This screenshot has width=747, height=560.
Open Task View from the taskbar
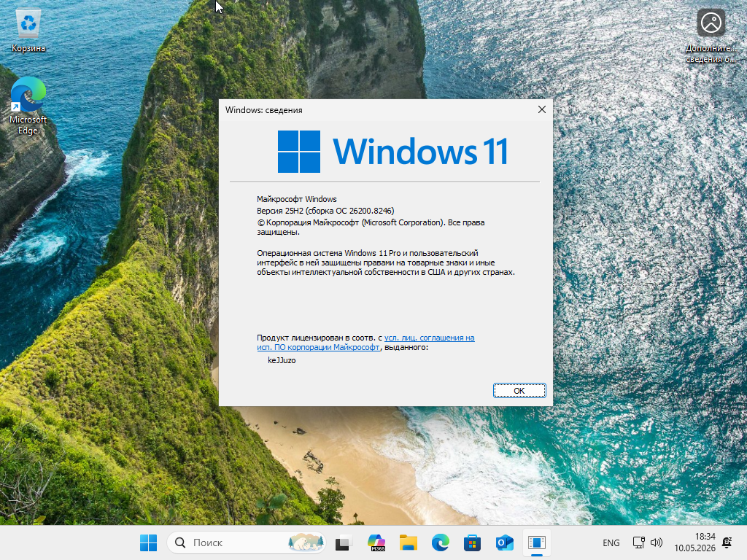344,542
